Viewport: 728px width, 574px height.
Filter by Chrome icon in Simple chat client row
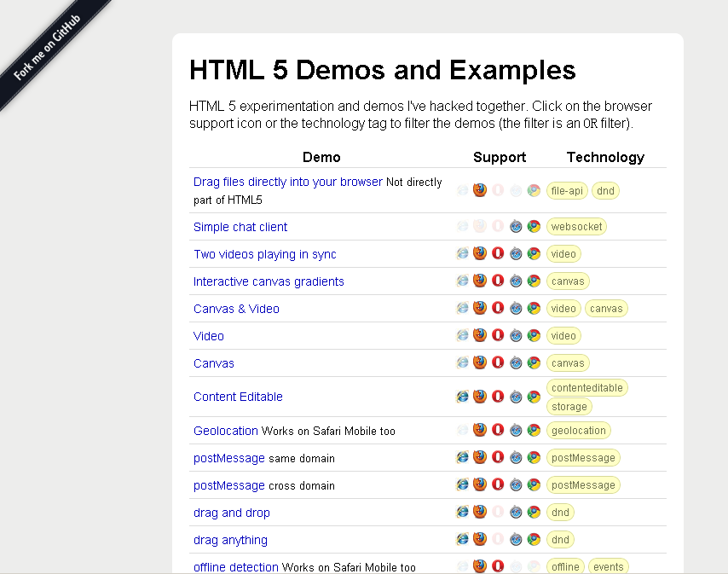[534, 227]
